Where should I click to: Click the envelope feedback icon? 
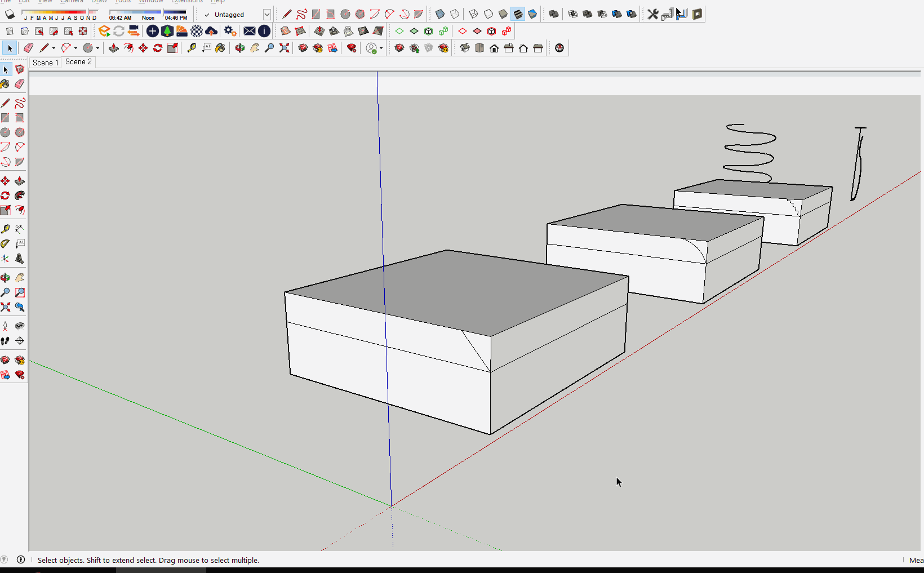coord(250,31)
